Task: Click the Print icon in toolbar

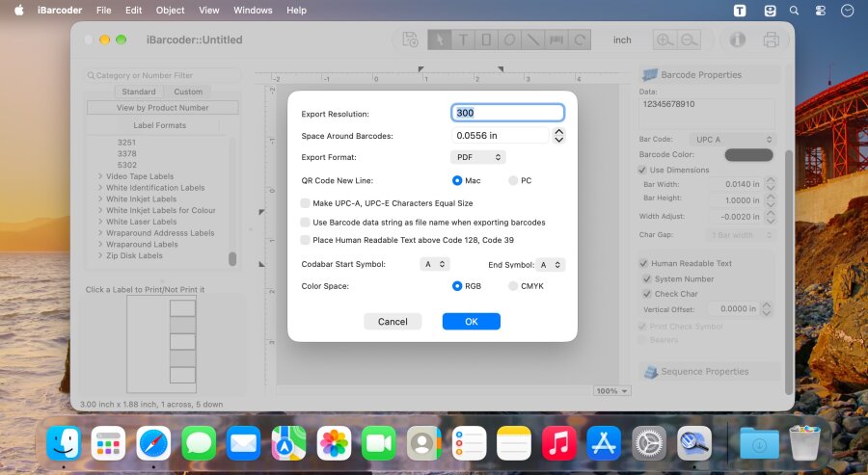Action: click(772, 40)
